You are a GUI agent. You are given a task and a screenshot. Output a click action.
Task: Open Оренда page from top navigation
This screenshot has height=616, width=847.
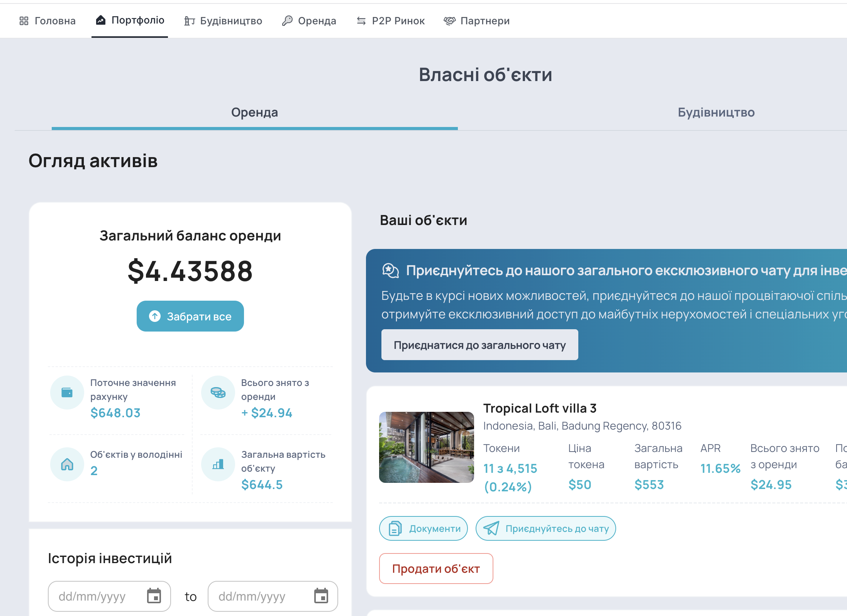(x=309, y=21)
